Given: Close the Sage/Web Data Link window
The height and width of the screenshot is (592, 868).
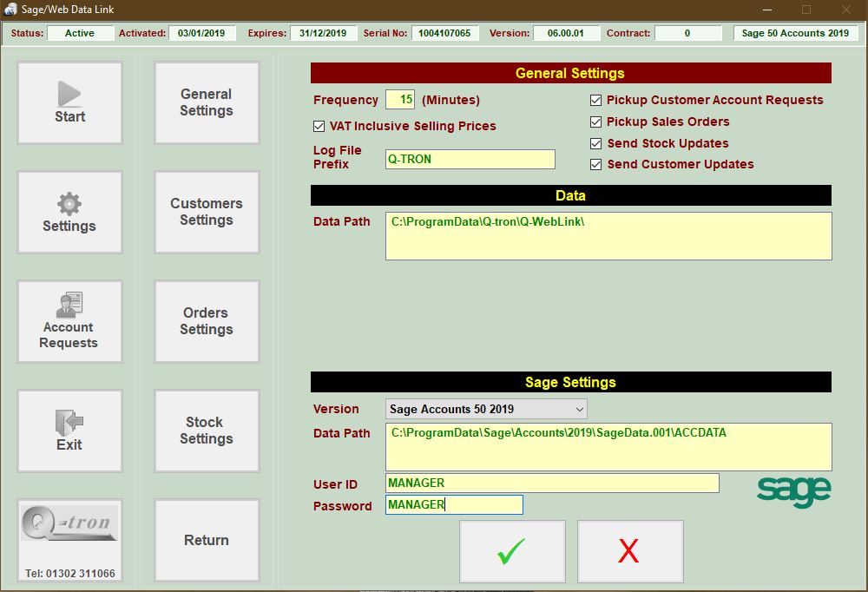Looking at the screenshot, I should pos(846,10).
